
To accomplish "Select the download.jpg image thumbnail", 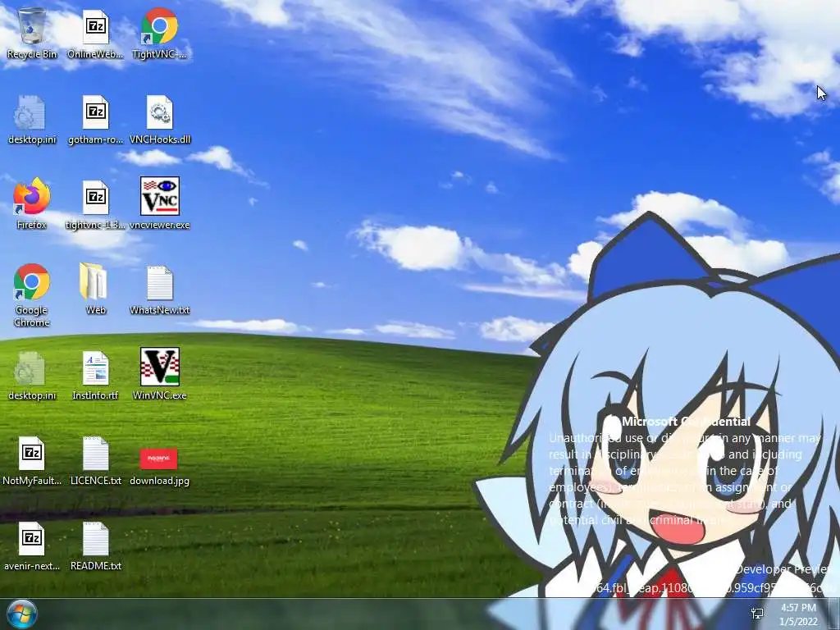I will 158,459.
